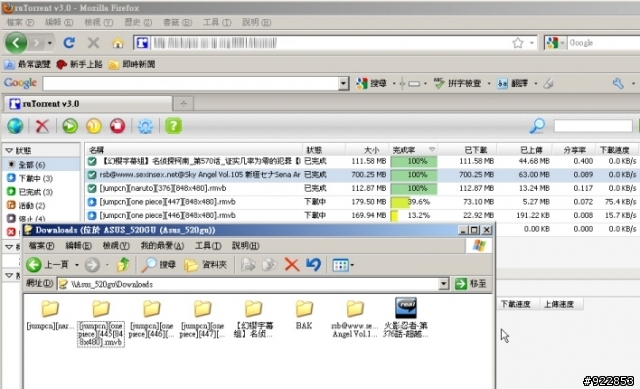640x389 pixels.
Task: Click the Explorer Folders toolbar button
Action: (x=205, y=265)
